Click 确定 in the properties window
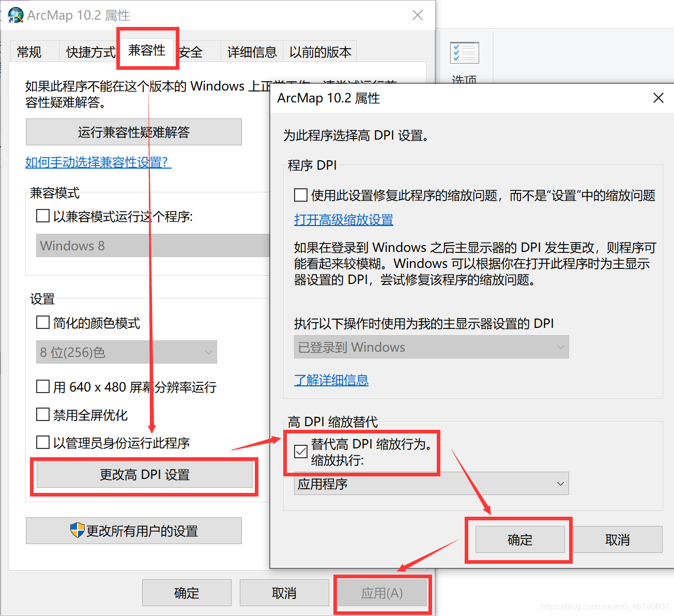 [x=187, y=593]
